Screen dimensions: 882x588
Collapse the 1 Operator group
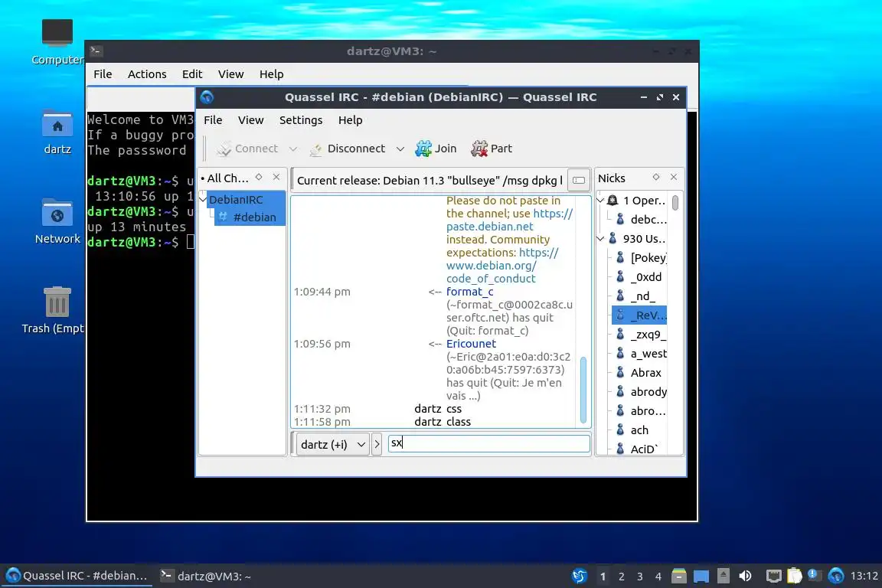(x=600, y=201)
